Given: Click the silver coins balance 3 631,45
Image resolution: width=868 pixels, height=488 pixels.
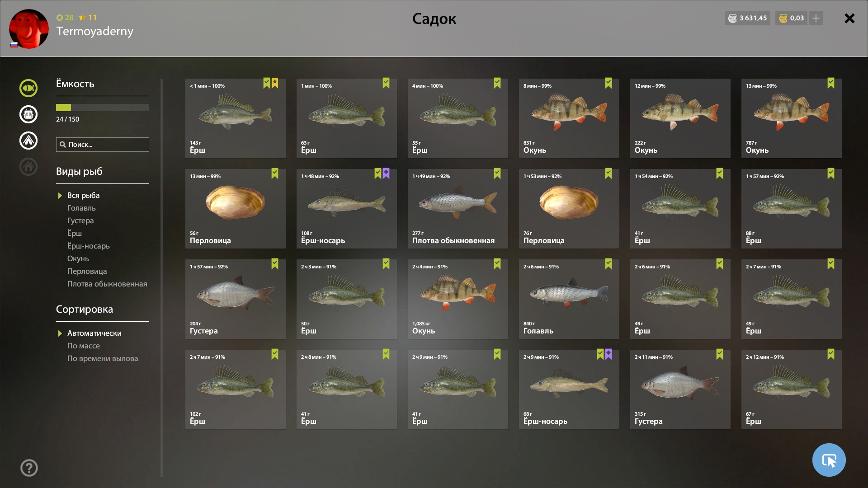Looking at the screenshot, I should coord(747,18).
